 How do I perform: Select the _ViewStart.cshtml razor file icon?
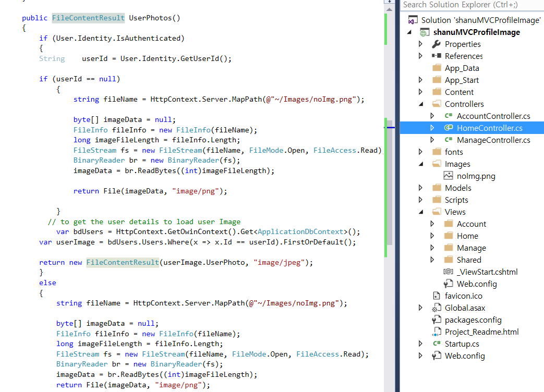tap(448, 272)
